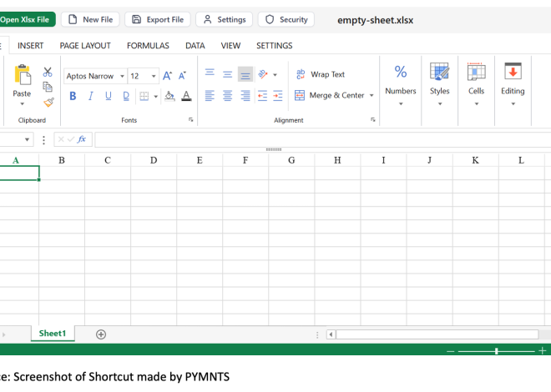
Task: Click the zoom slider handle
Action: coord(496,351)
